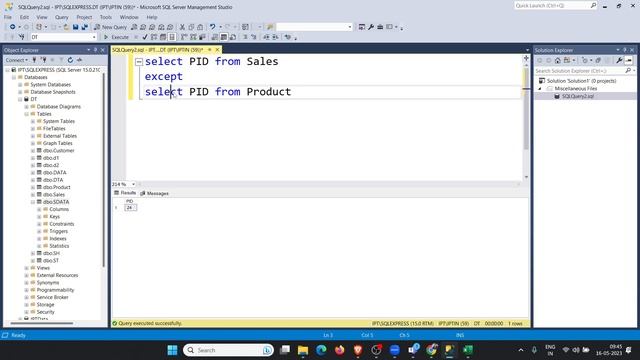This screenshot has height=360, width=640.
Task: Select dbo.Product table in Object Explorer
Action: coord(56,187)
